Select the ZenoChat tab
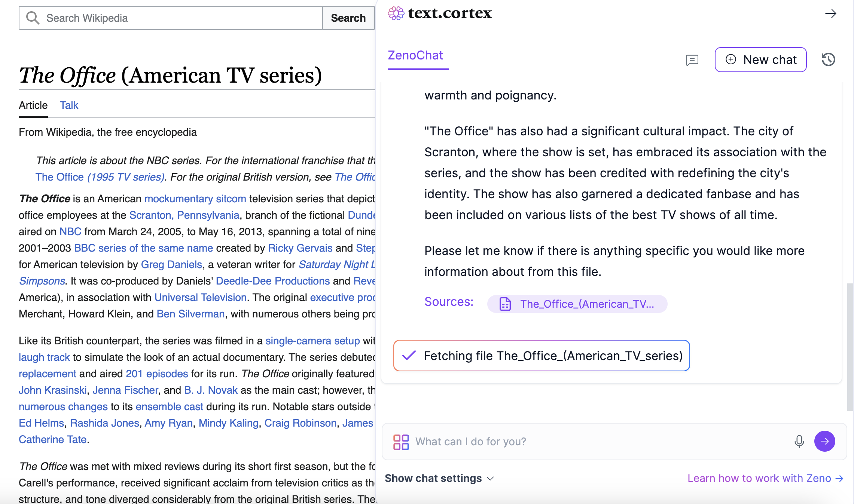The height and width of the screenshot is (504, 854). 415,55
